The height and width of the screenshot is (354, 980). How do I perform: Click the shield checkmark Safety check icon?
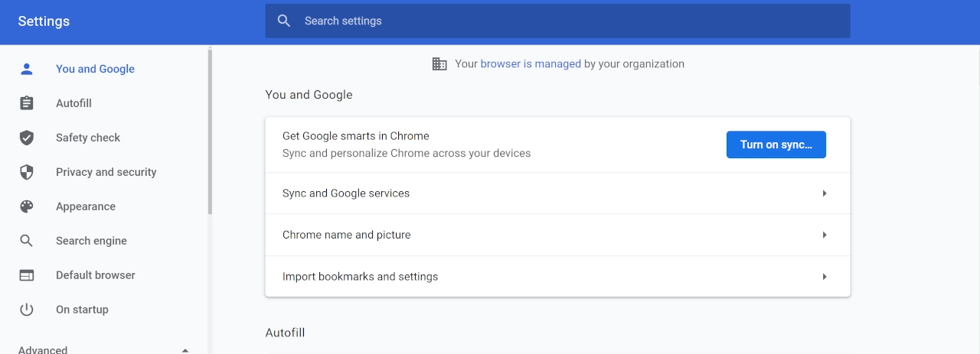27,138
